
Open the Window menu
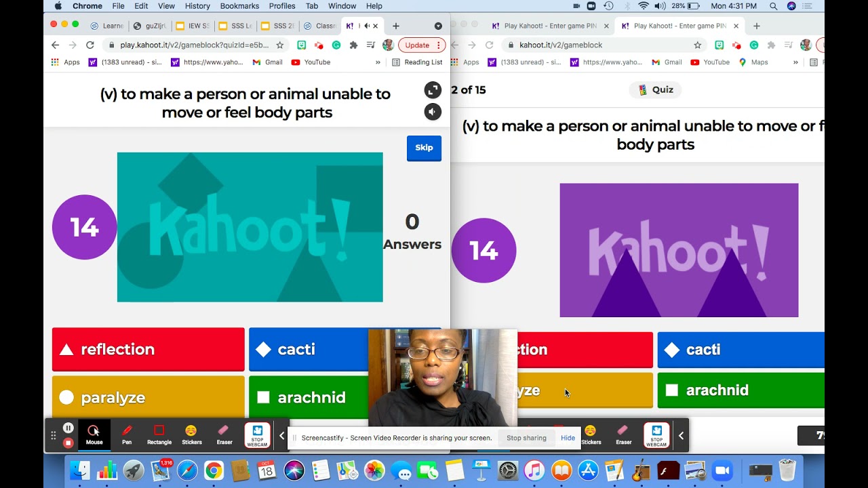[x=342, y=6]
